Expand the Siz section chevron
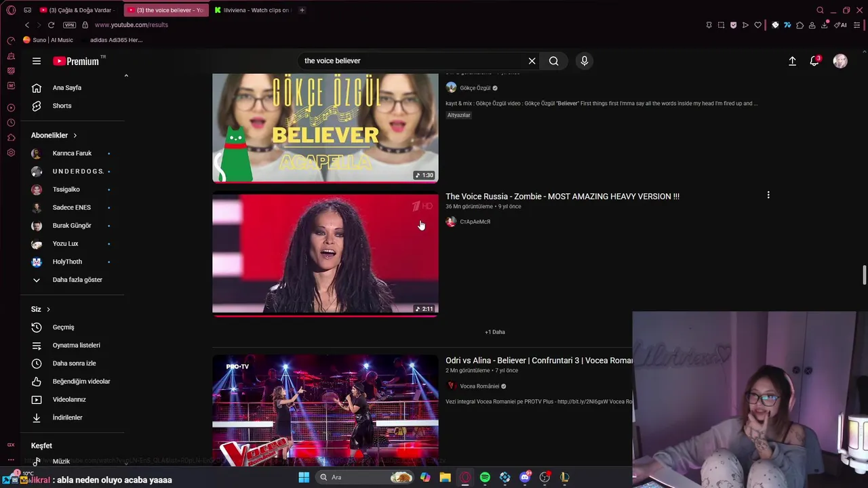Screen dimensions: 868x488 pos(48,310)
